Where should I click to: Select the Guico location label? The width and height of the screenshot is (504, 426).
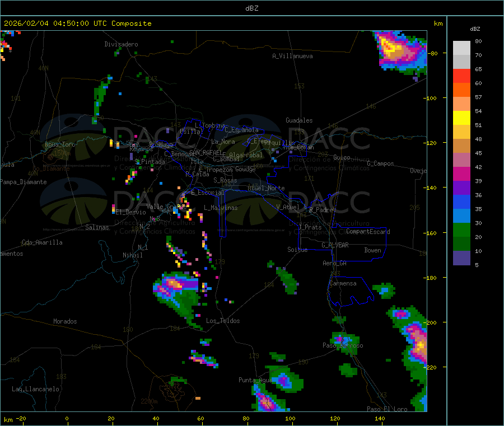[342, 157]
